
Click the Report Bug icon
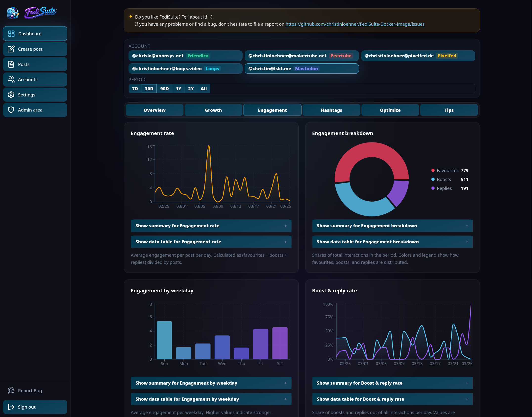coord(11,391)
